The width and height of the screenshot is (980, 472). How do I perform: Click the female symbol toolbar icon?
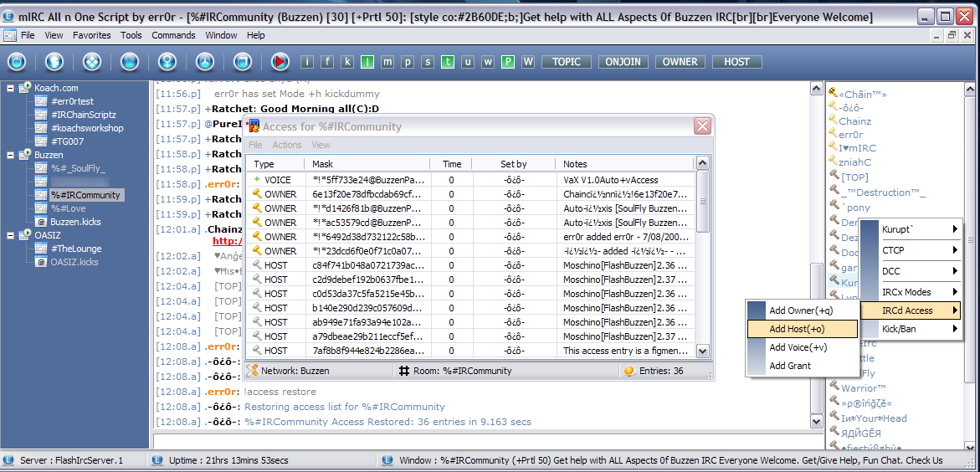[x=167, y=61]
